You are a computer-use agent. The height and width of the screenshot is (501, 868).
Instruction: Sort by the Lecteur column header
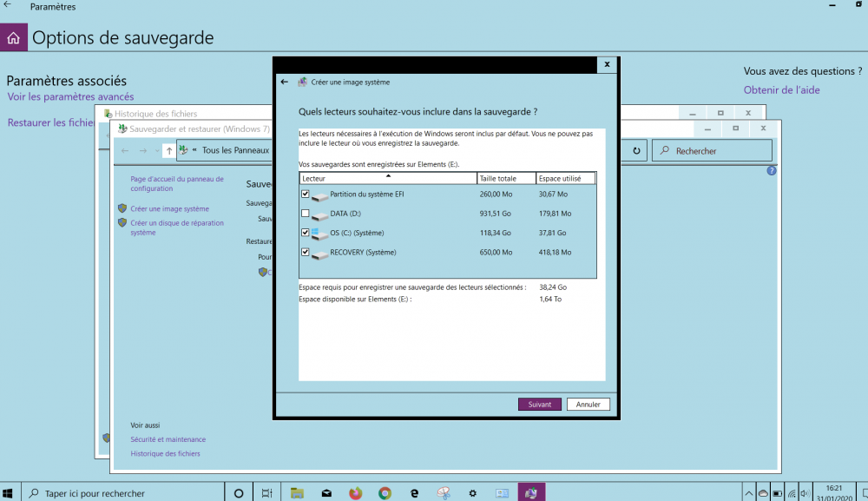(x=388, y=178)
